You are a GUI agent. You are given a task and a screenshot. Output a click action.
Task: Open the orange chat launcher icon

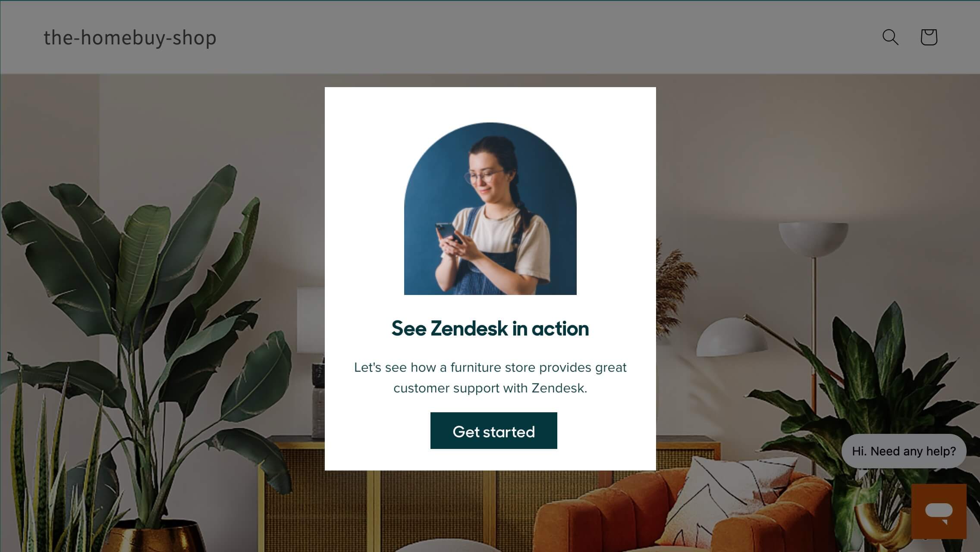[939, 511]
